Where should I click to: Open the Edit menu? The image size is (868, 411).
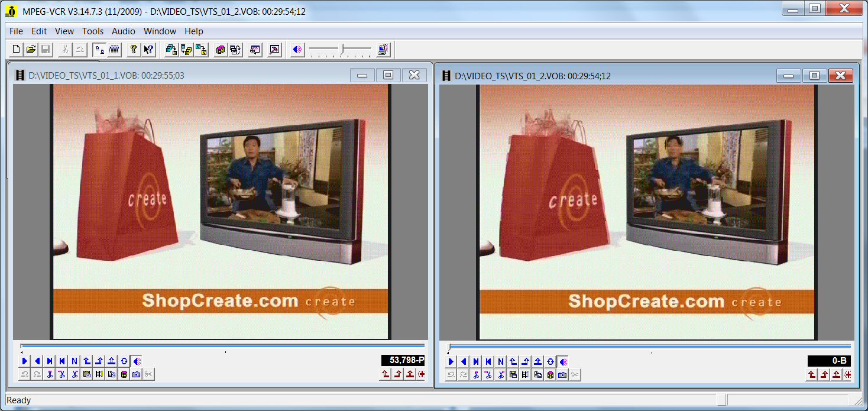tap(39, 31)
